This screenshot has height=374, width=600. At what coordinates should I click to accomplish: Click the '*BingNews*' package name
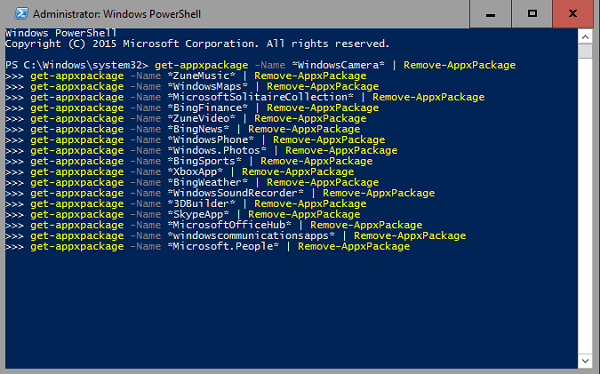point(198,129)
